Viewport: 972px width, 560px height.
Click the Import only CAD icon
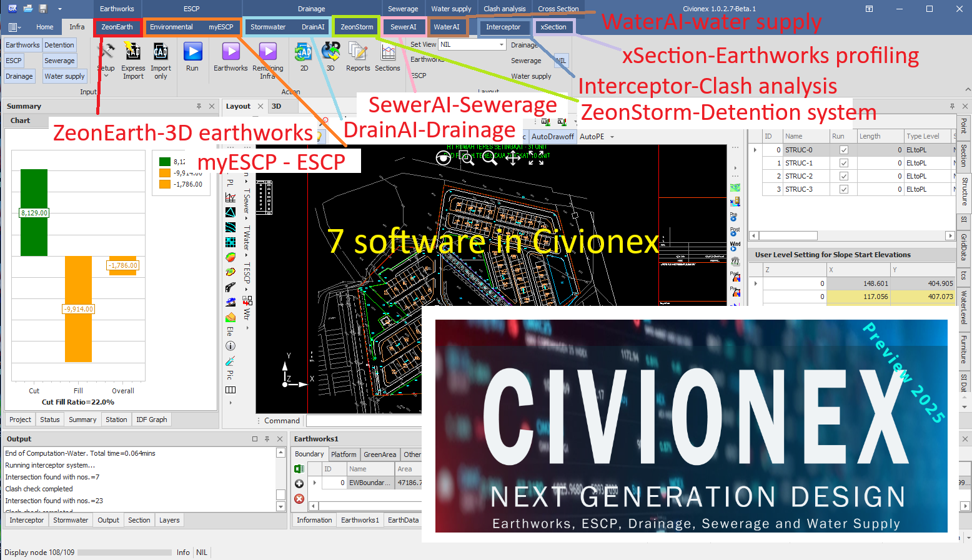161,51
